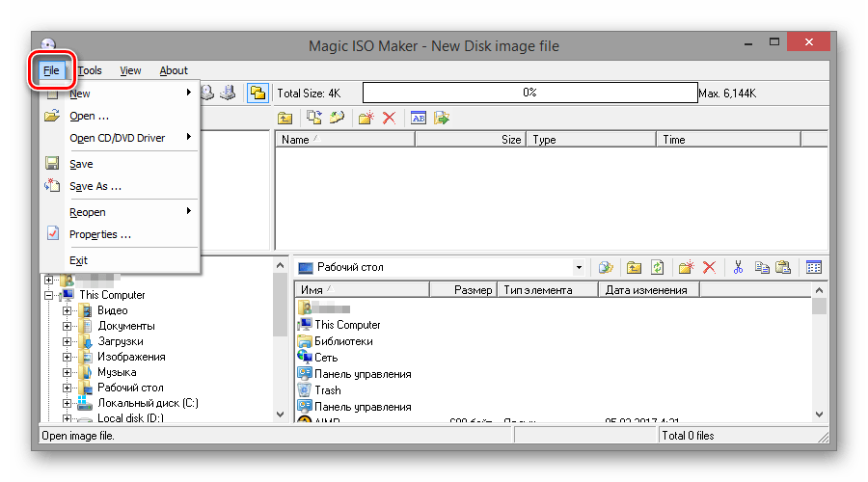Open the Рабочий стол location dropdown
This screenshot has width=868, height=482.
pos(579,267)
